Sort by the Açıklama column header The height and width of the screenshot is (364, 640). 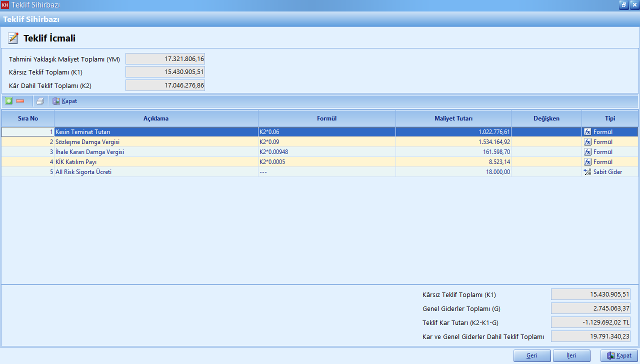[x=156, y=118]
